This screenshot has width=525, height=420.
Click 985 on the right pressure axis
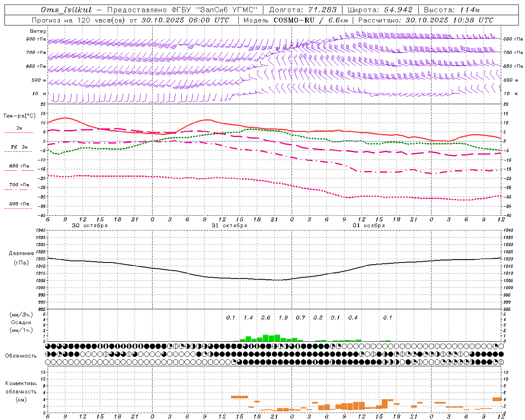coord(508,309)
